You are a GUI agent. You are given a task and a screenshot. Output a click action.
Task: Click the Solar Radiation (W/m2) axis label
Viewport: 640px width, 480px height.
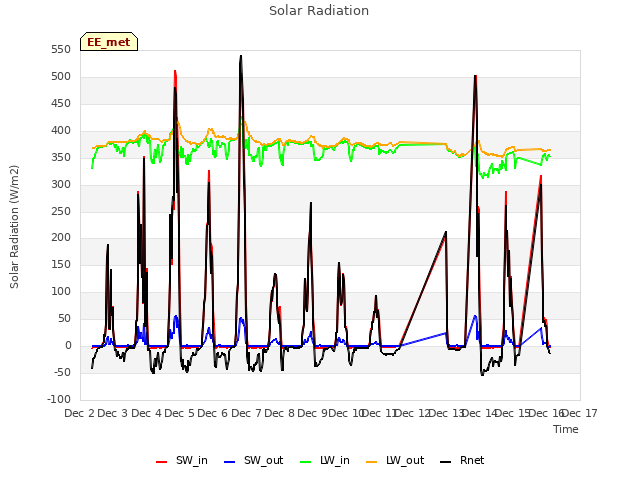pos(14,227)
